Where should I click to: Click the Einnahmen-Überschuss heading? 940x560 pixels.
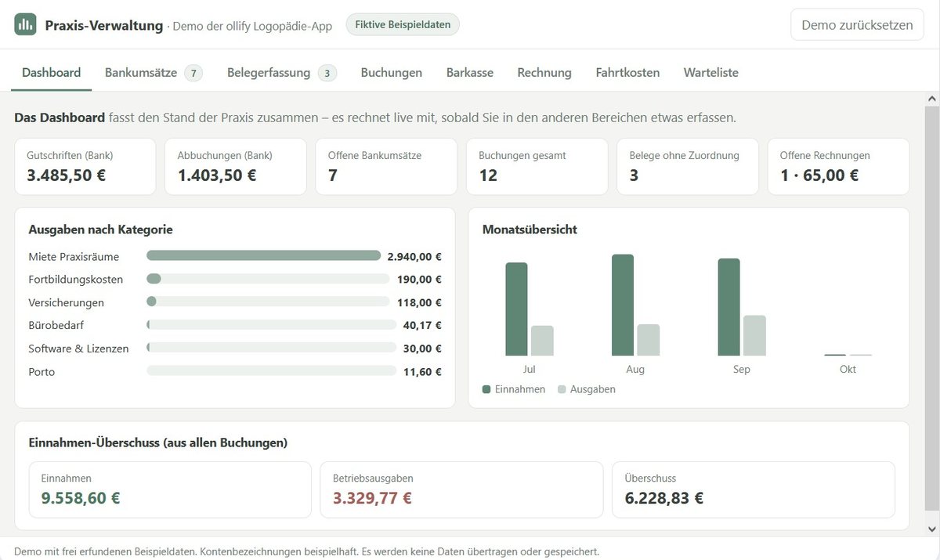tap(157, 443)
